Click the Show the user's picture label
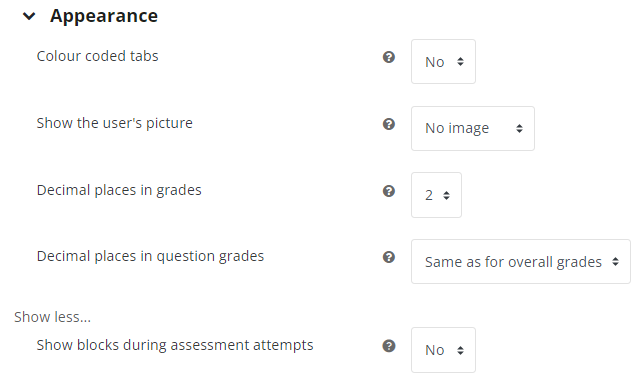The height and width of the screenshot is (378, 644). [115, 123]
